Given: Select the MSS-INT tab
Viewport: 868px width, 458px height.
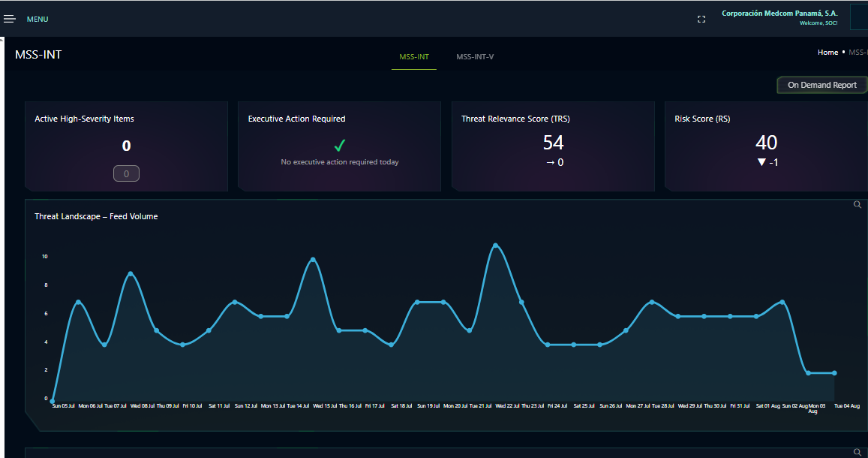Looking at the screenshot, I should (414, 56).
